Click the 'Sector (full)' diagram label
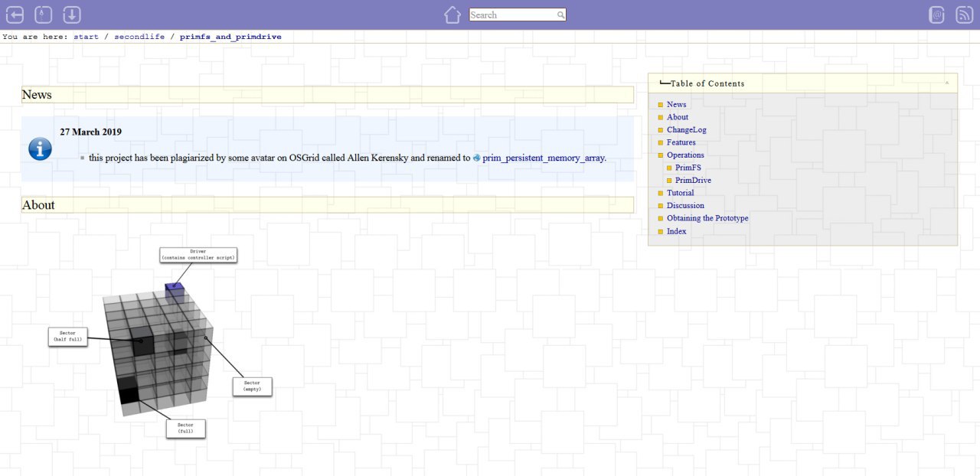The height and width of the screenshot is (476, 980). tap(185, 428)
